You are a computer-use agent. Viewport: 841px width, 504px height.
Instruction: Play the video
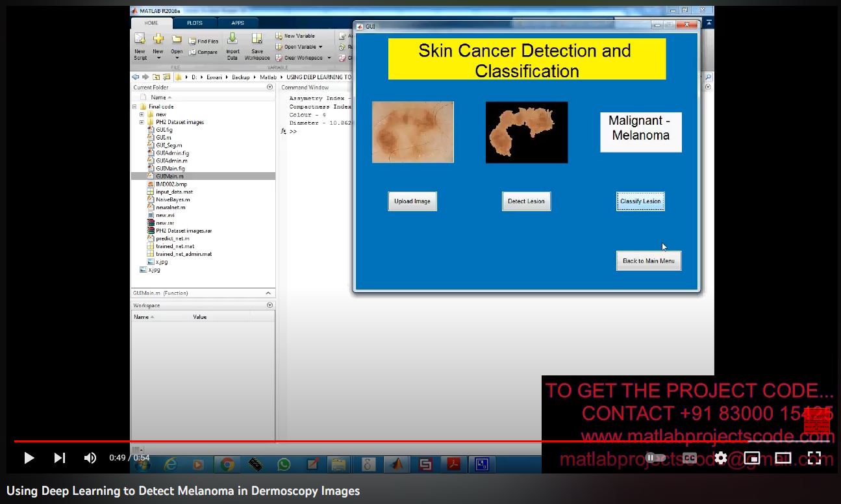click(x=29, y=458)
